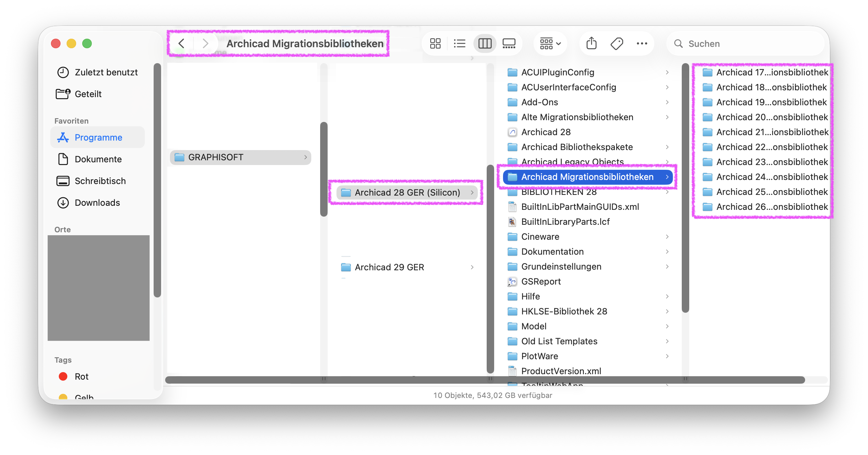Select Archicad 21 migration library folder
868x455 pixels.
(765, 132)
